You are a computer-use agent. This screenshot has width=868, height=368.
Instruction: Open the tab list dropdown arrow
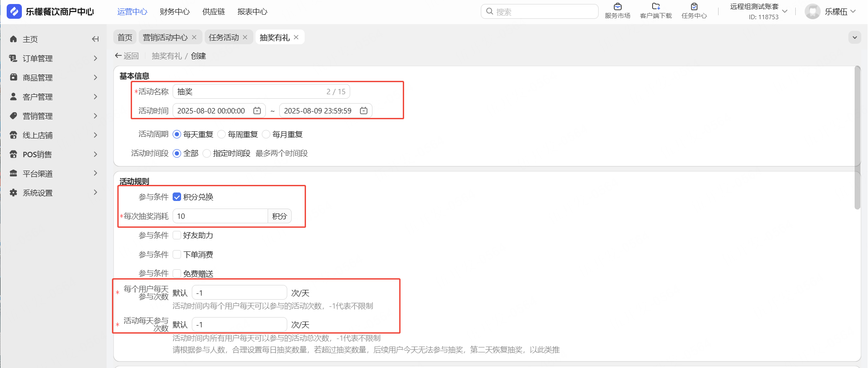coord(855,38)
